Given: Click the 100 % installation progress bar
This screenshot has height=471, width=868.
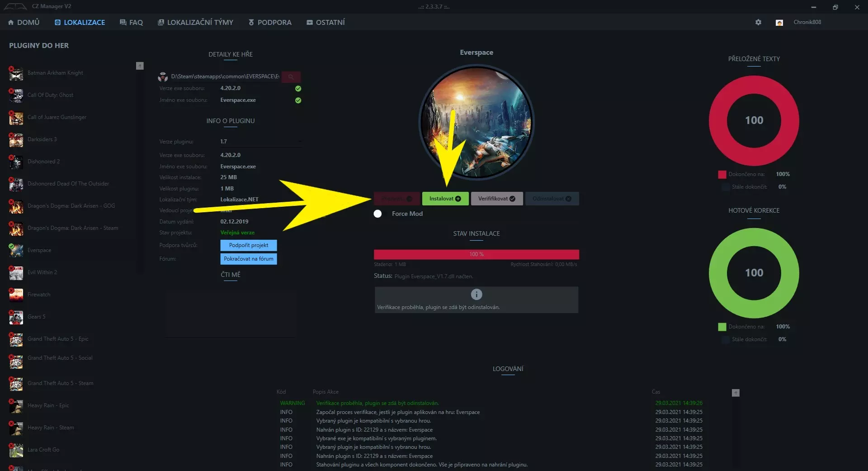Looking at the screenshot, I should click(476, 254).
